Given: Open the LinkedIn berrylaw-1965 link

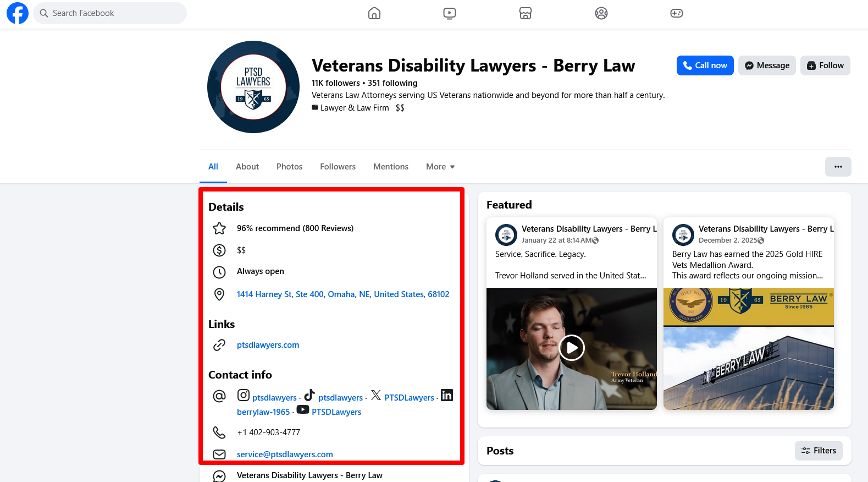Looking at the screenshot, I should tap(263, 412).
